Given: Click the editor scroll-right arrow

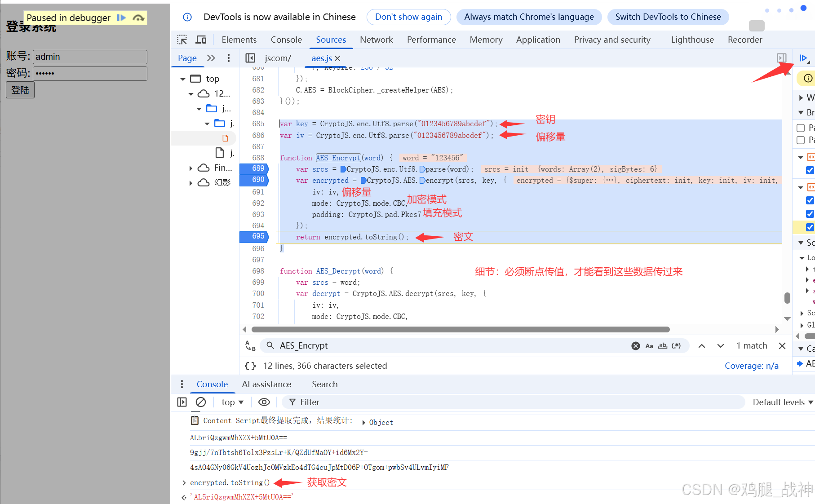Looking at the screenshot, I should pyautogui.click(x=777, y=329).
